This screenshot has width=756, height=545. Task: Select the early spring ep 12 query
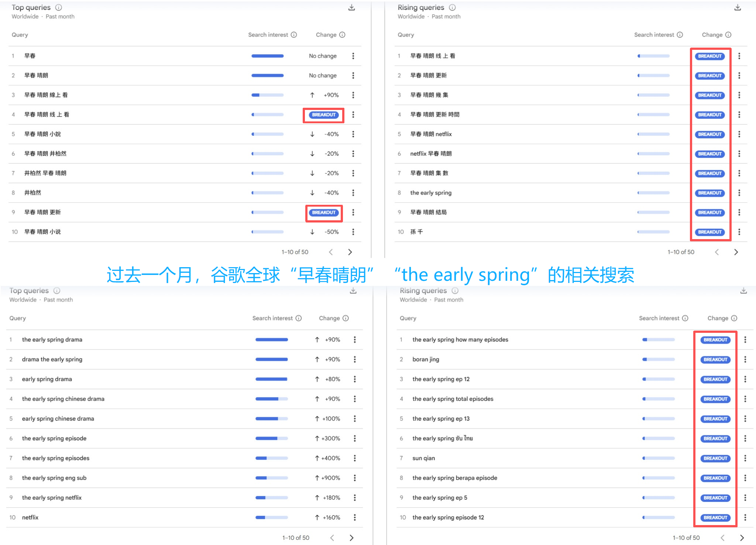(x=441, y=379)
